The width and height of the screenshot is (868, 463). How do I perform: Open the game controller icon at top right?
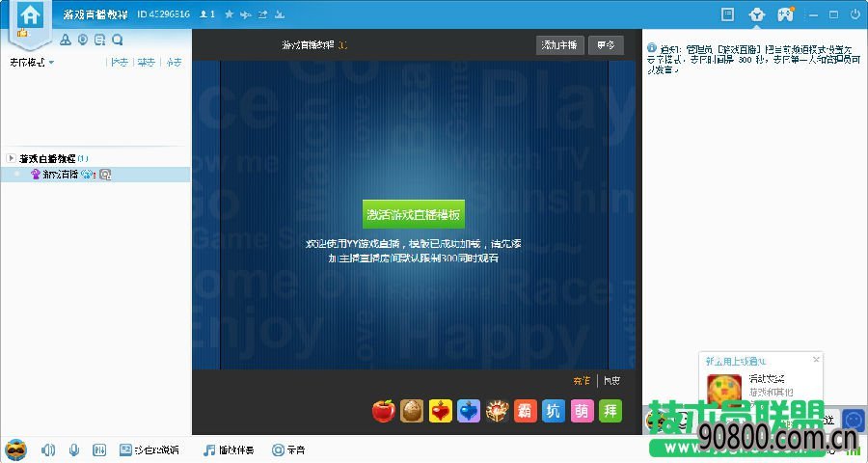(785, 14)
